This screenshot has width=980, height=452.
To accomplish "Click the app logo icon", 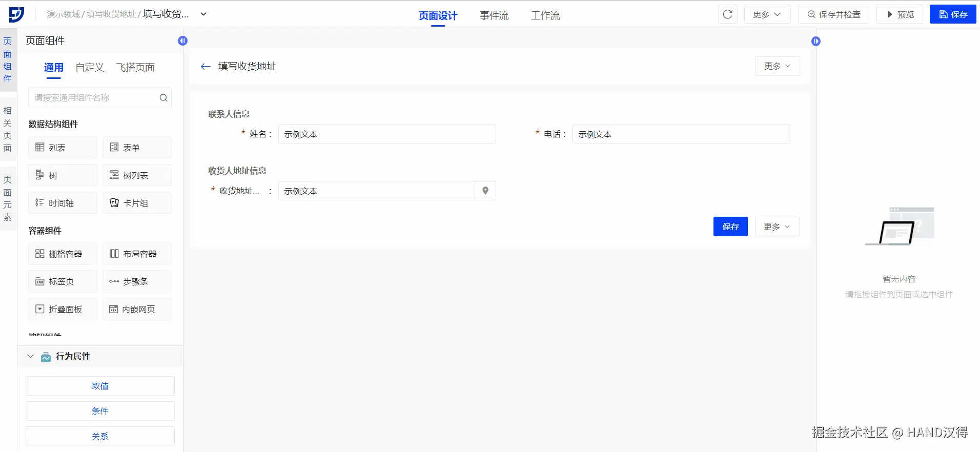I will point(16,14).
